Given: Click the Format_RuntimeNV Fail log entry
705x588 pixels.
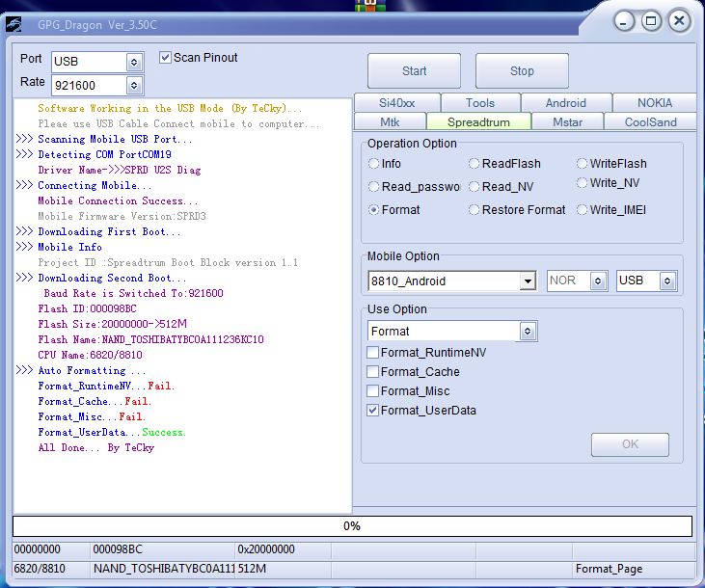Looking at the screenshot, I should (x=106, y=386).
